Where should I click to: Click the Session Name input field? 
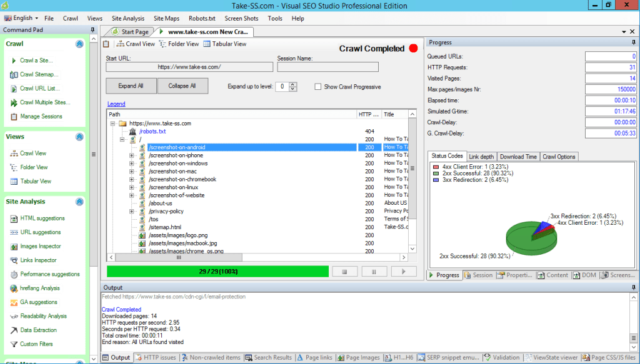click(327, 67)
